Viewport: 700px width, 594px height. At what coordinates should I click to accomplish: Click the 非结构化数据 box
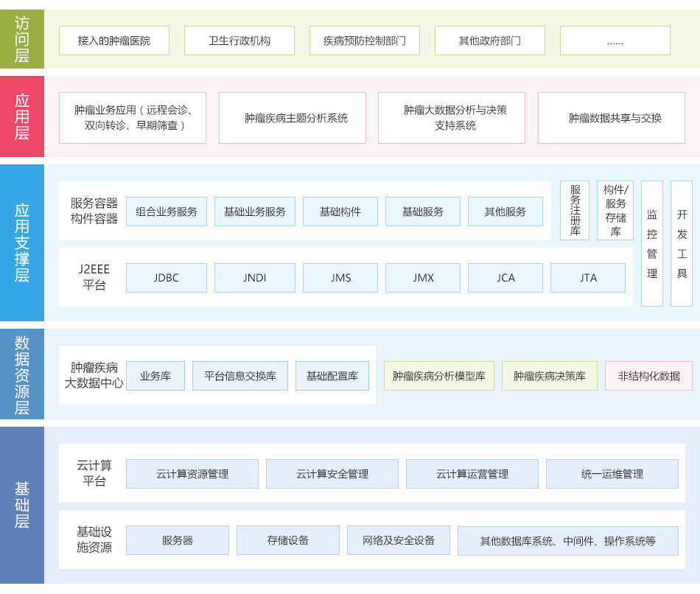[x=648, y=375]
